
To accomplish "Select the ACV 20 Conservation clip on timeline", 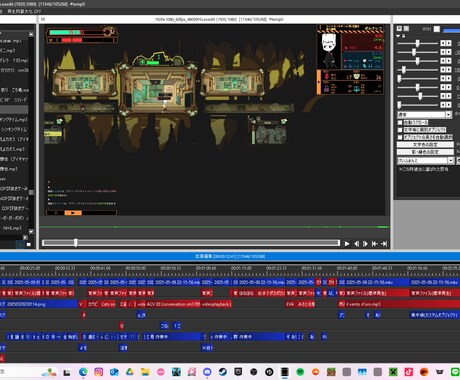I will [173, 304].
